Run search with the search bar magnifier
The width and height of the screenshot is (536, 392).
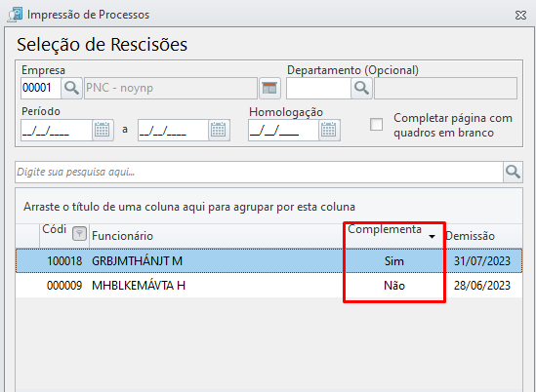tap(513, 172)
